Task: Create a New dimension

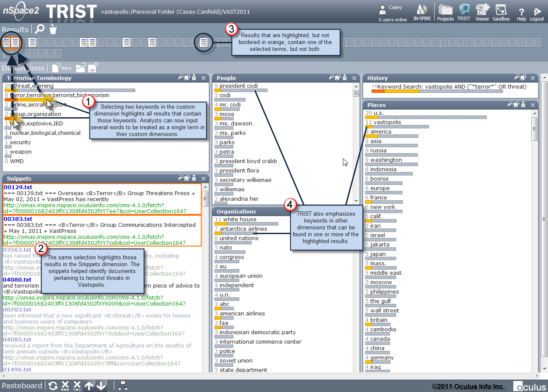Action: click(x=62, y=68)
